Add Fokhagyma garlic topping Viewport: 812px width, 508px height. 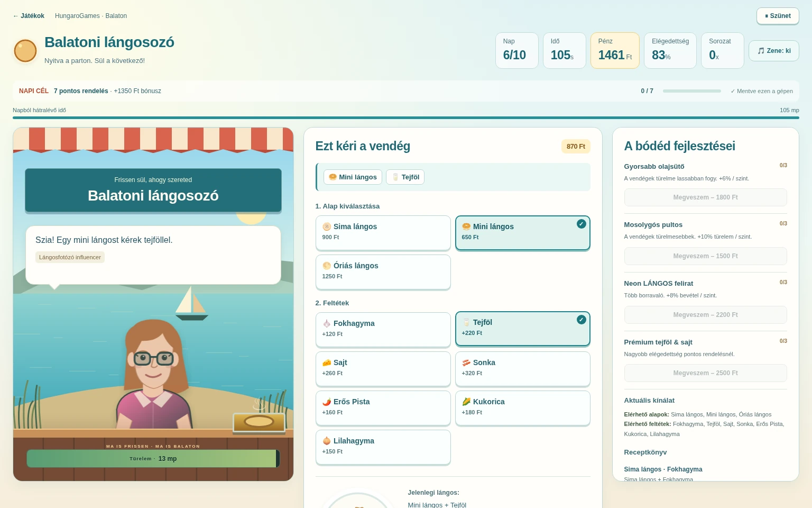point(383,330)
